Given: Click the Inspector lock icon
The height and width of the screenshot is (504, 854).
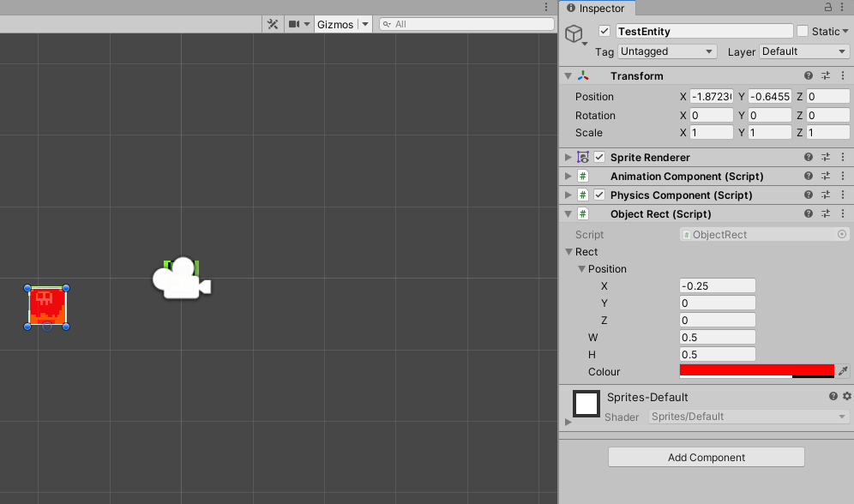Looking at the screenshot, I should pos(828,8).
